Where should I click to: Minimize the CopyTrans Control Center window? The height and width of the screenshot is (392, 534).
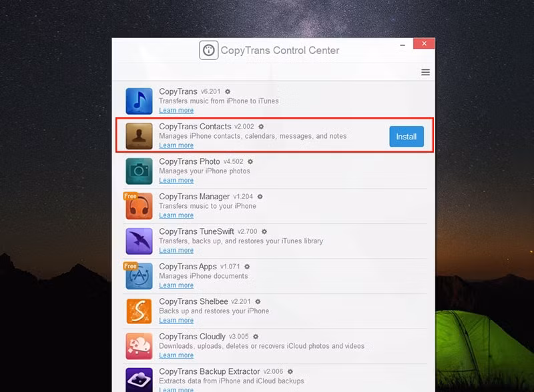coord(403,45)
